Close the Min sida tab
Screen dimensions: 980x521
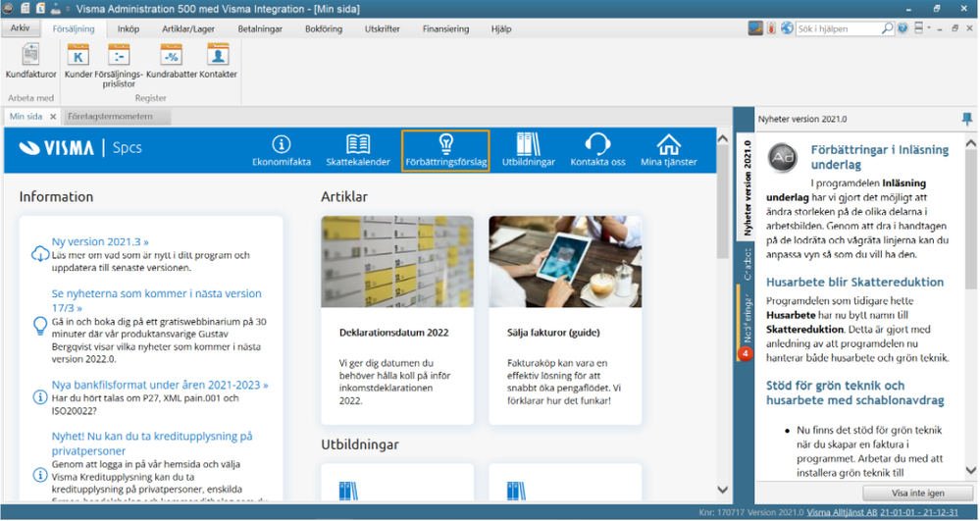[53, 117]
